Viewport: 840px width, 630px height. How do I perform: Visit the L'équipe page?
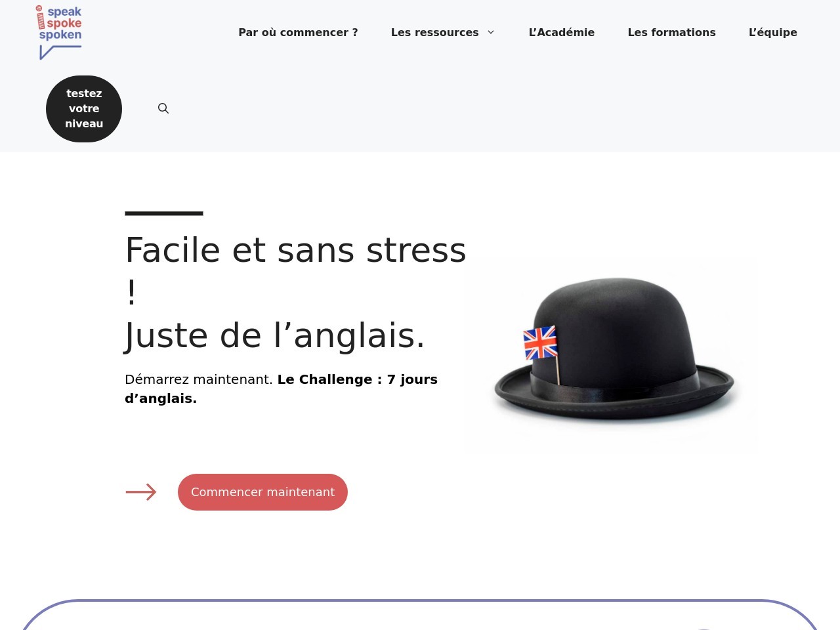coord(773,32)
